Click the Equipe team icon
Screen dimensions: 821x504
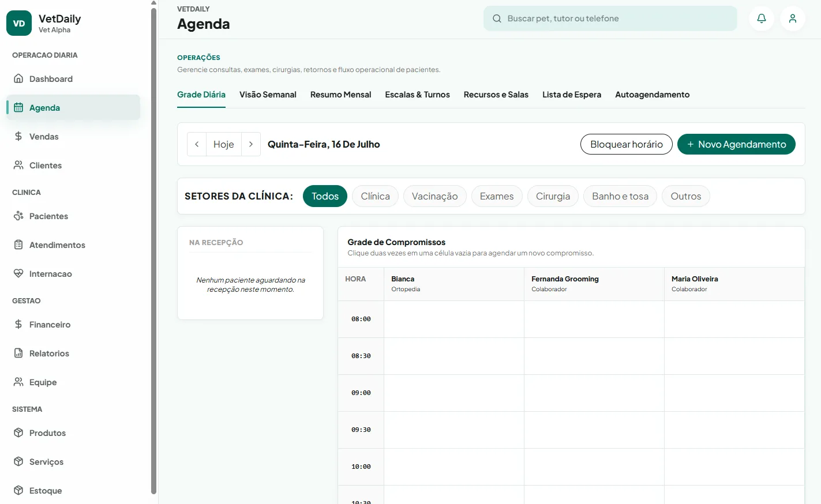(18, 382)
